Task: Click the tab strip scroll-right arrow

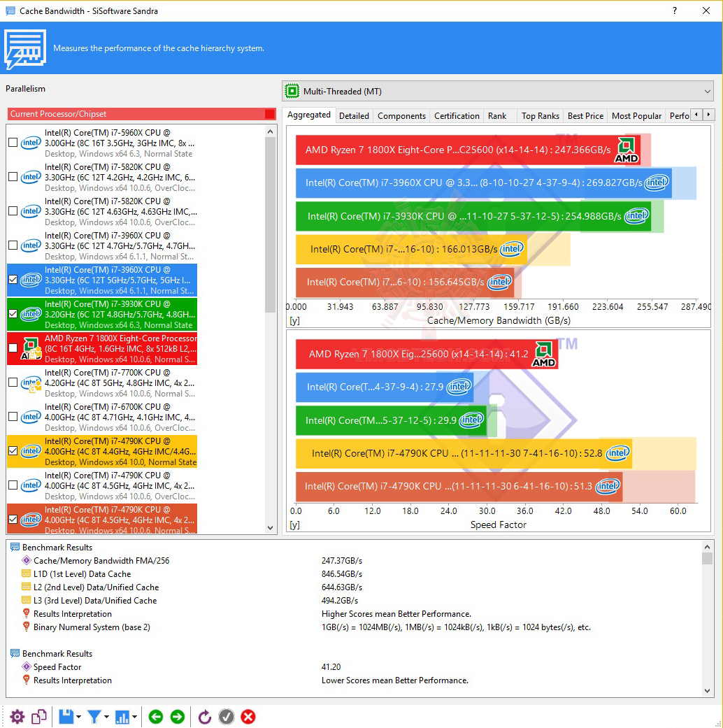Action: [708, 114]
